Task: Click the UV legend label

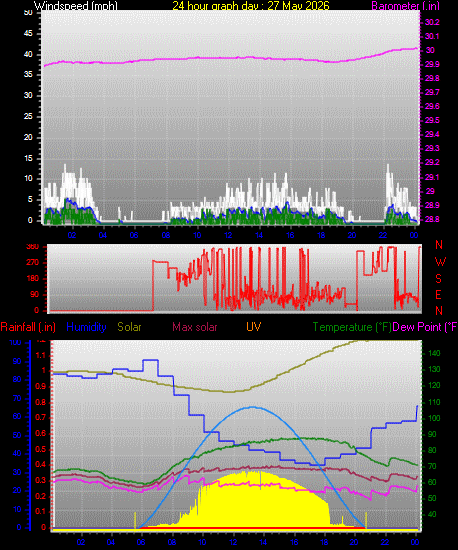Action: pyautogui.click(x=254, y=327)
